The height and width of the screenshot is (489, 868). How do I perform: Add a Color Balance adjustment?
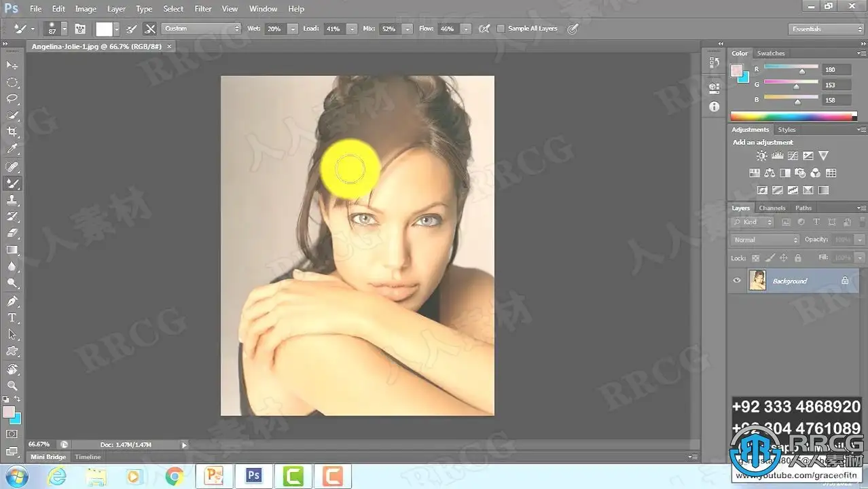[x=770, y=173]
